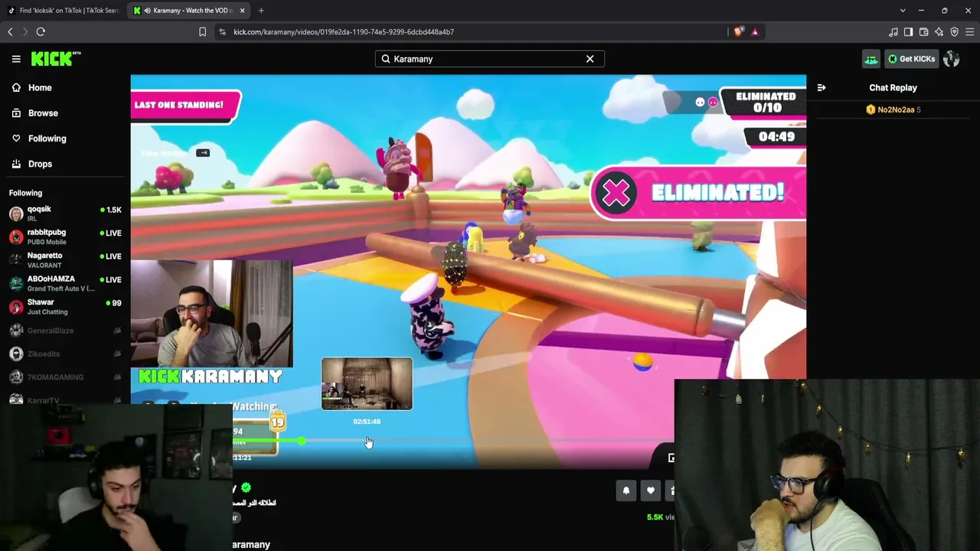Open the Kick sidebar hamburger menu
Image resolution: width=980 pixels, height=551 pixels.
[x=16, y=59]
